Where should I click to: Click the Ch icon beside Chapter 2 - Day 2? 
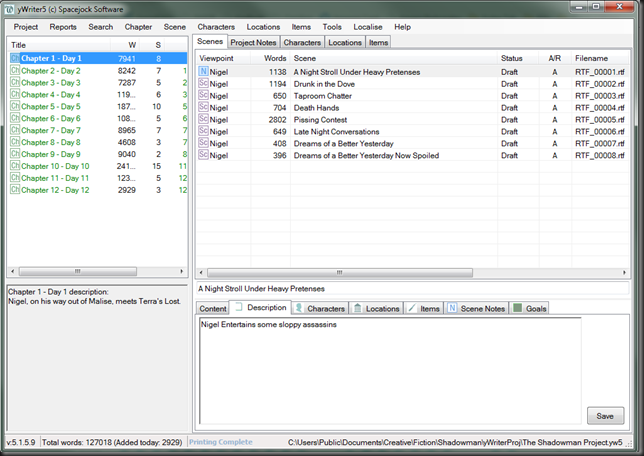click(15, 70)
